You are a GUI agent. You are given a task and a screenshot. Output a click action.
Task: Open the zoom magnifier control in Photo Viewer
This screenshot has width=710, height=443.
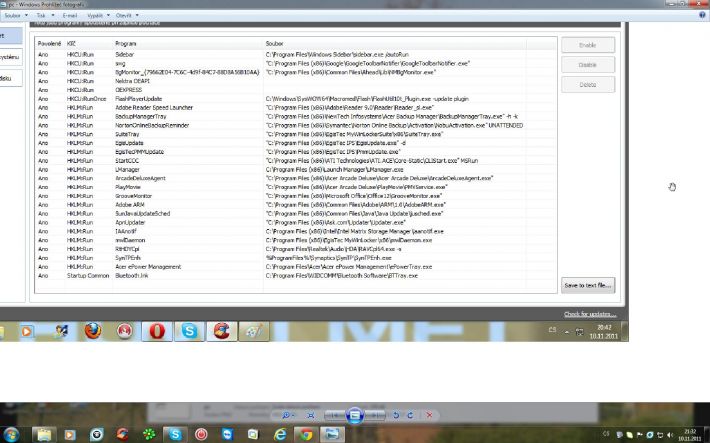coord(288,415)
